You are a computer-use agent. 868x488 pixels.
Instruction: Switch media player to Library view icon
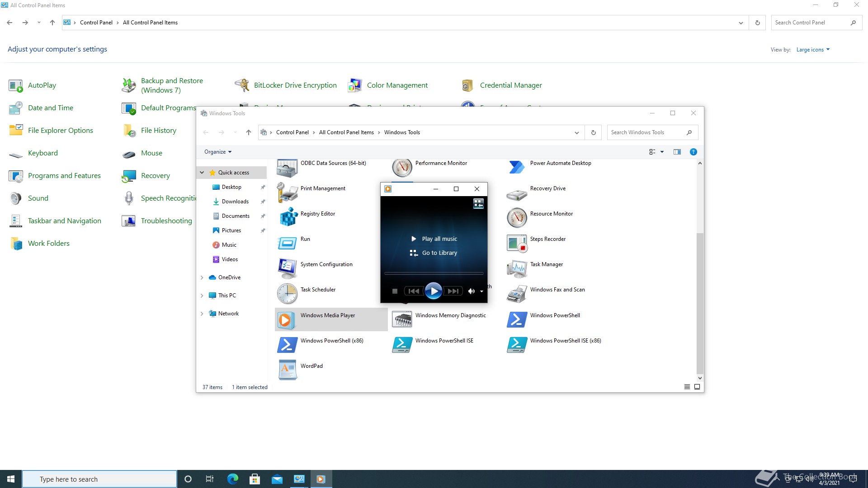click(x=478, y=204)
